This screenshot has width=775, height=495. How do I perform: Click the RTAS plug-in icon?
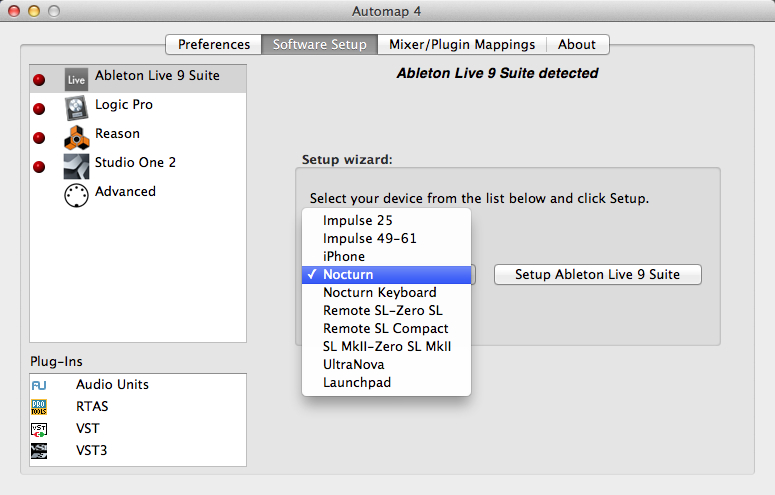[39, 407]
